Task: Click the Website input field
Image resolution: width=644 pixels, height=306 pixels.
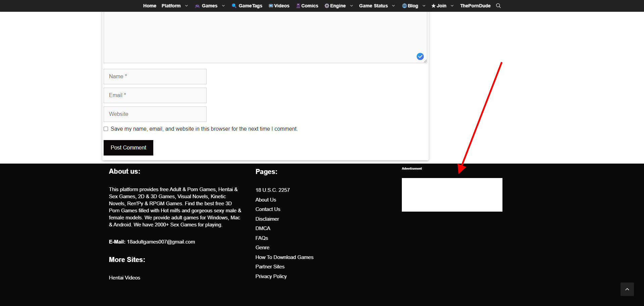Action: pyautogui.click(x=155, y=114)
